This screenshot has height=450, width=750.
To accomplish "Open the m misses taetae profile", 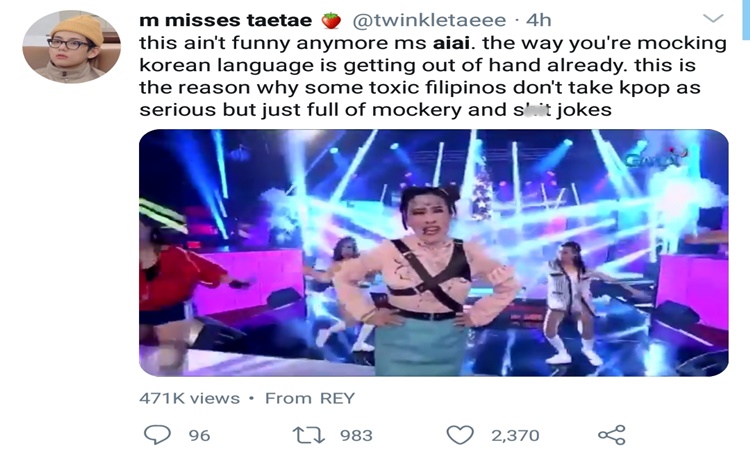I will click(225, 21).
